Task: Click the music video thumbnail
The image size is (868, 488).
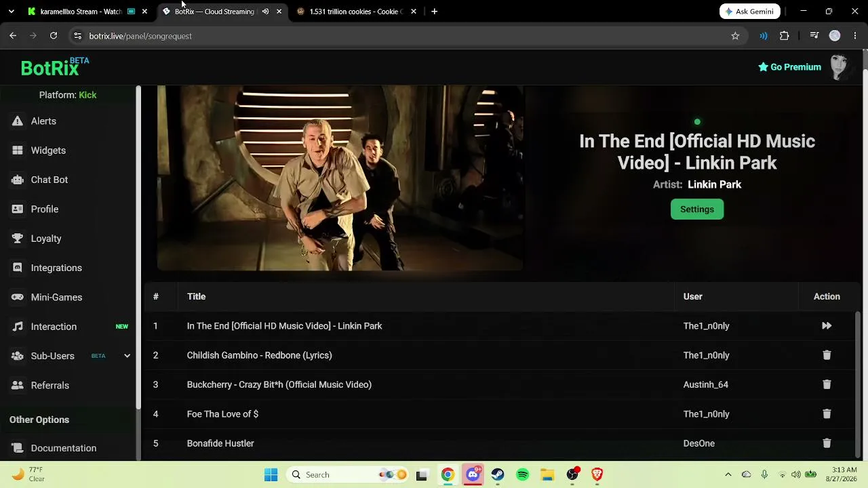Action: [x=340, y=178]
